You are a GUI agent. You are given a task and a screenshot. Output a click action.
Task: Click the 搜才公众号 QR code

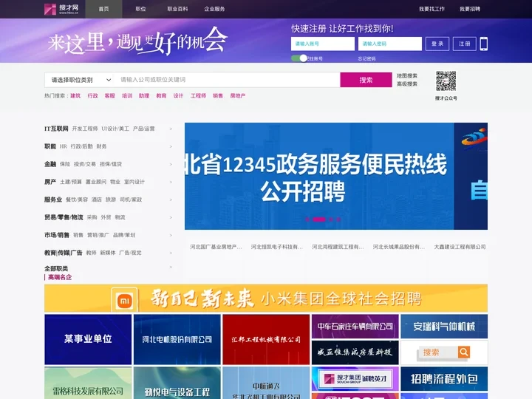[446, 81]
